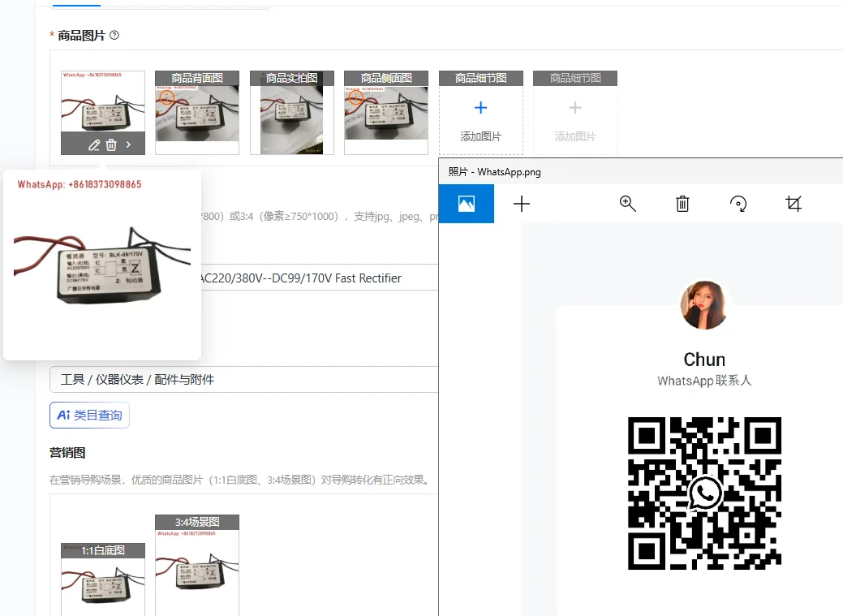The width and height of the screenshot is (843, 616).
Task: Click the blue plus in first 商品细节图 slot
Action: click(480, 108)
